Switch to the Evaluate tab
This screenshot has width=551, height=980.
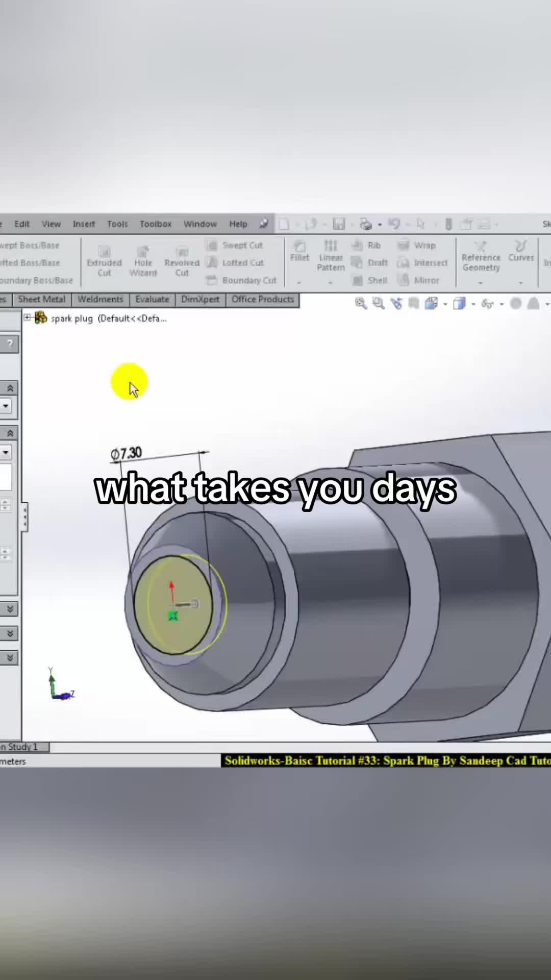click(152, 300)
